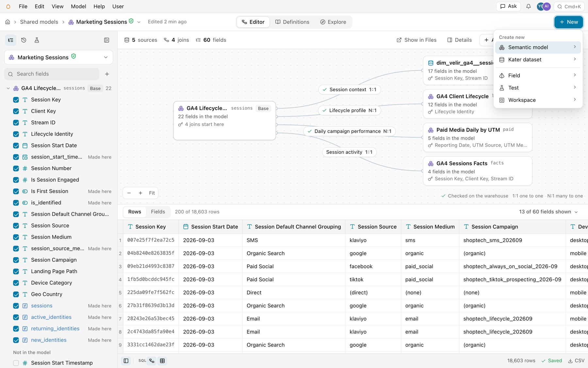
Task: Uncheck the Session Number field checkbox
Action: point(16,168)
